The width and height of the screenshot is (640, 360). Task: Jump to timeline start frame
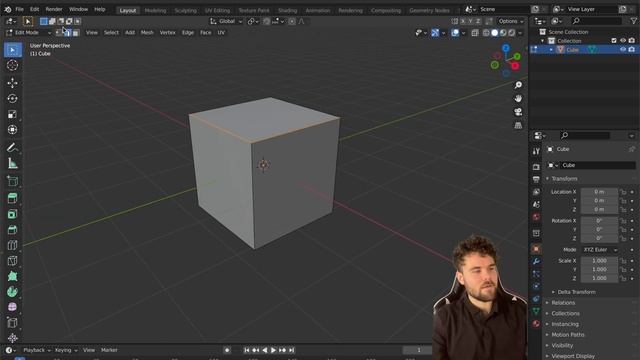point(247,350)
